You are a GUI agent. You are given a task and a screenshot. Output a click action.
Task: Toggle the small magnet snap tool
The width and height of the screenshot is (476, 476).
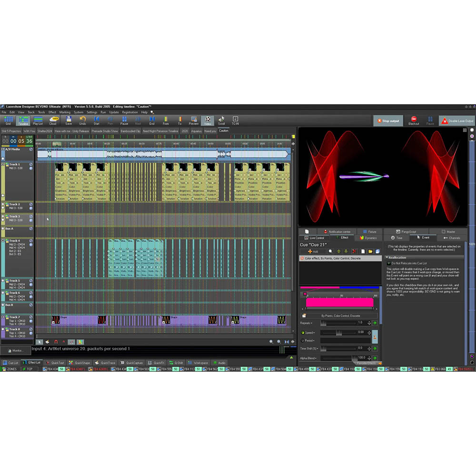pyautogui.click(x=64, y=342)
